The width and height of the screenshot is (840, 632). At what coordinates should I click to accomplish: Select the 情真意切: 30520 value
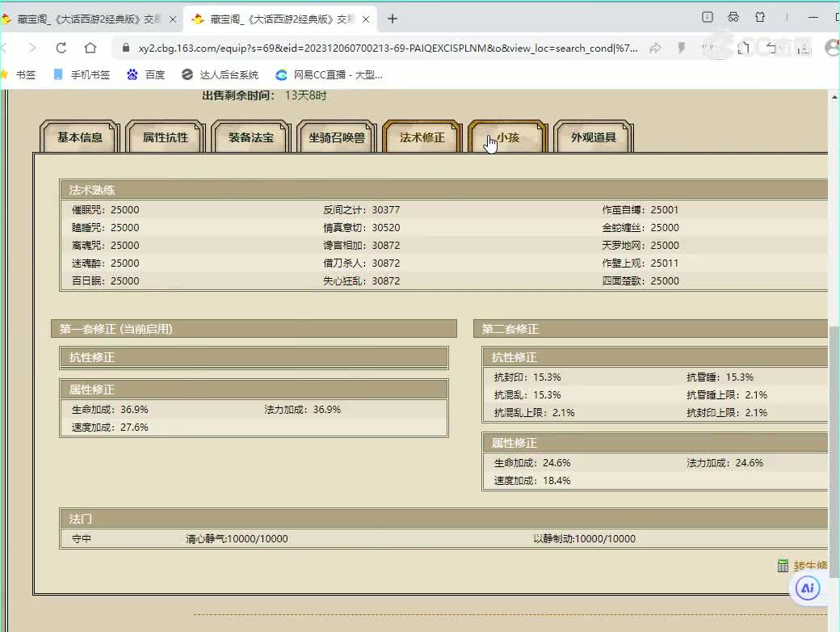(x=362, y=227)
